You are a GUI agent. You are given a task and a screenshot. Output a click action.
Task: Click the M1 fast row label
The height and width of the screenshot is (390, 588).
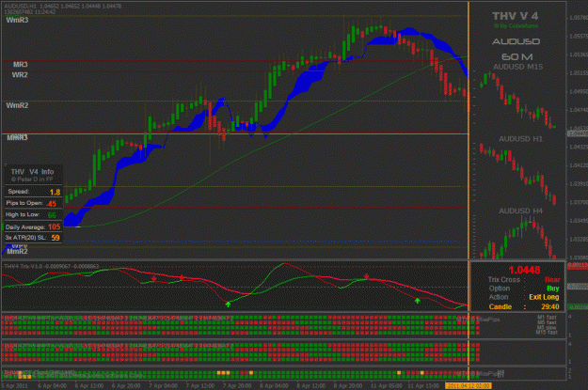548,318
